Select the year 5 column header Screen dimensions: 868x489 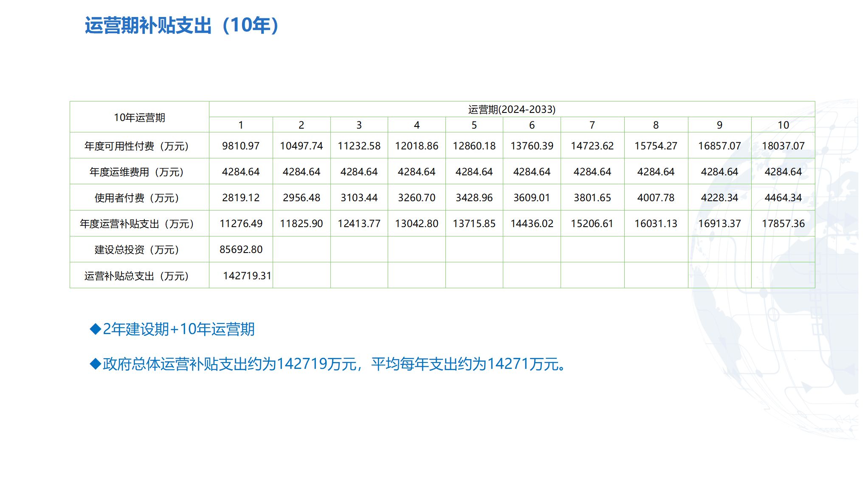(474, 125)
